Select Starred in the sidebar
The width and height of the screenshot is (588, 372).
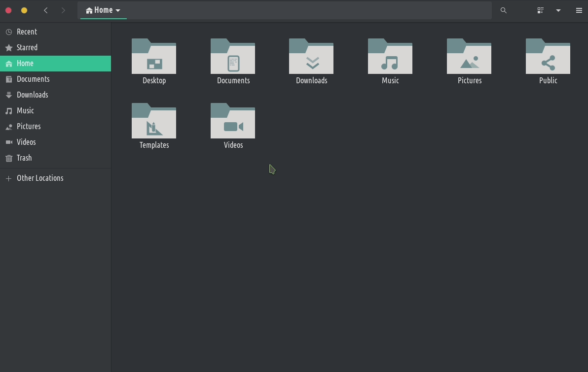pos(27,48)
